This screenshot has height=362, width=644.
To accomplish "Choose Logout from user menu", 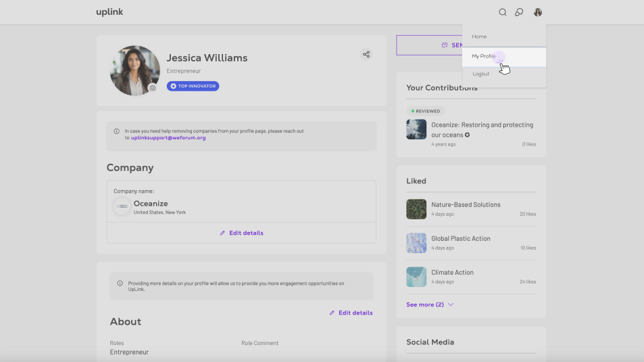I will [480, 74].
